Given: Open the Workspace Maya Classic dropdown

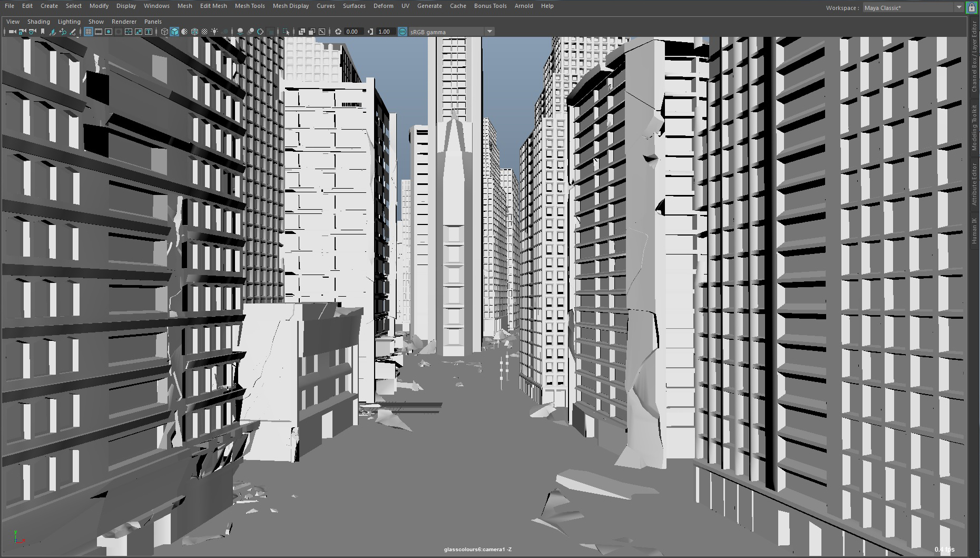Looking at the screenshot, I should (913, 7).
